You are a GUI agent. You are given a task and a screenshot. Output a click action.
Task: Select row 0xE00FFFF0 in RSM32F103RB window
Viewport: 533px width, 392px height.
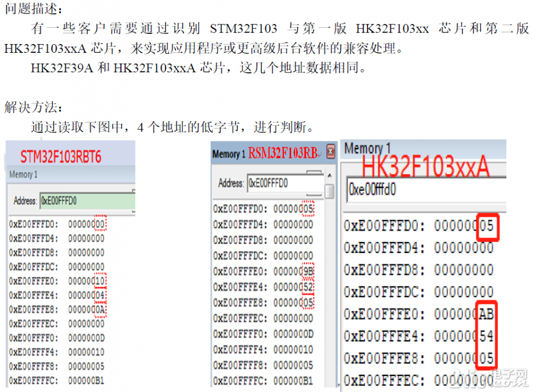tap(264, 334)
